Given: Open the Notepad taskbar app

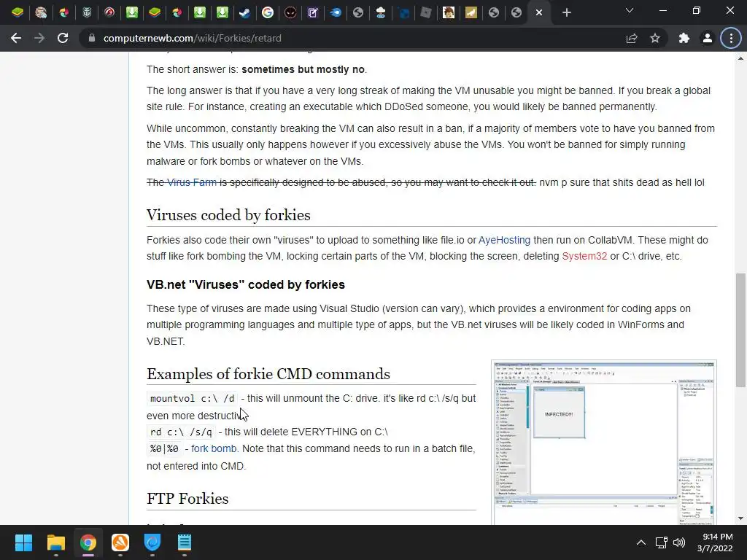Looking at the screenshot, I should [x=184, y=542].
